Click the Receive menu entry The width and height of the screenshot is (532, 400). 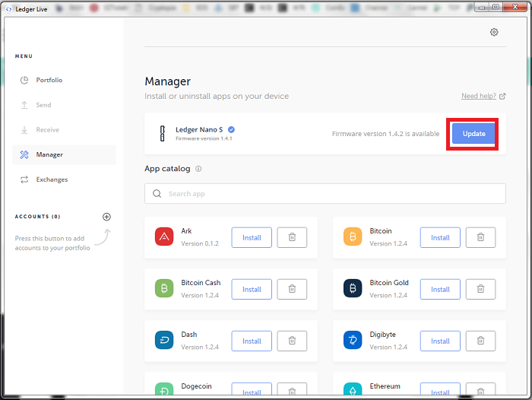47,130
